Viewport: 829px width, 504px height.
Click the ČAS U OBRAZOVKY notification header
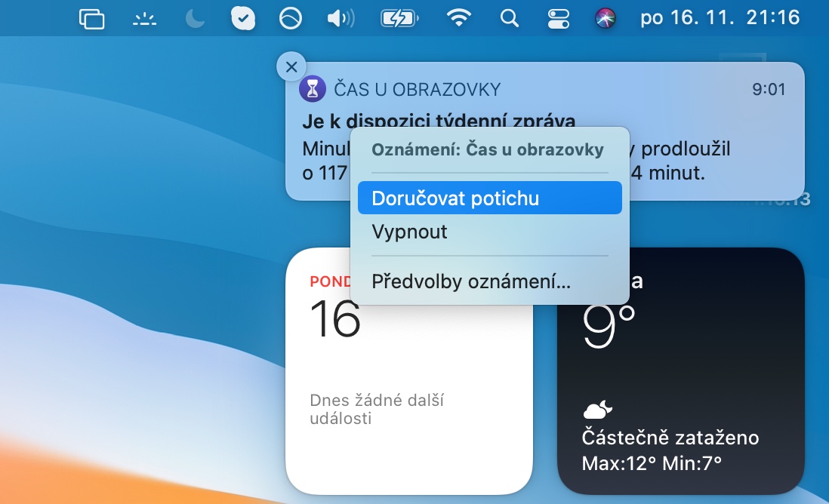click(418, 89)
